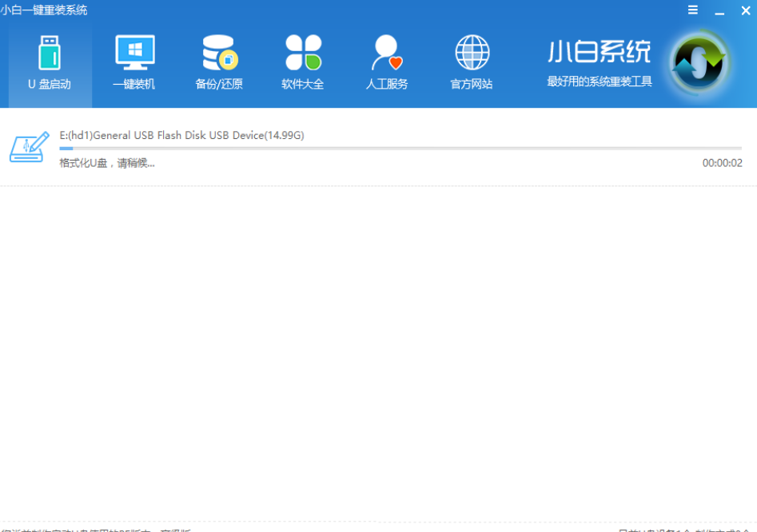Click the circular 小白系统 logo emblem
The image size is (757, 532).
(699, 60)
